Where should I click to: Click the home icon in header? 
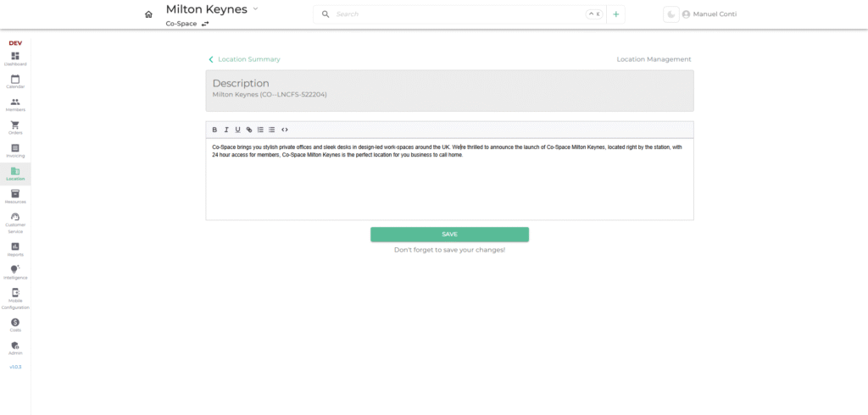tap(149, 14)
